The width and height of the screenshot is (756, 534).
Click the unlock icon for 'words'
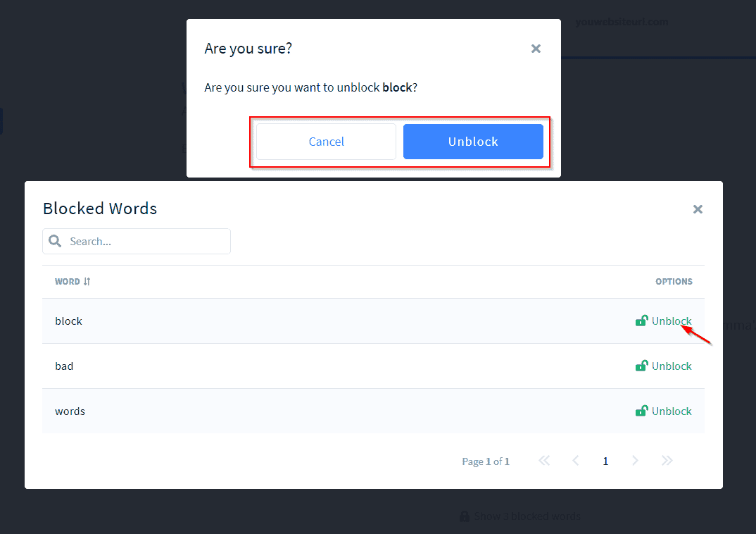(x=641, y=411)
